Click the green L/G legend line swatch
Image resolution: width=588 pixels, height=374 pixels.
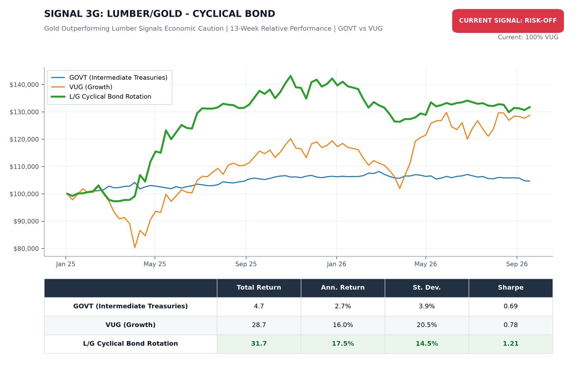coord(58,97)
